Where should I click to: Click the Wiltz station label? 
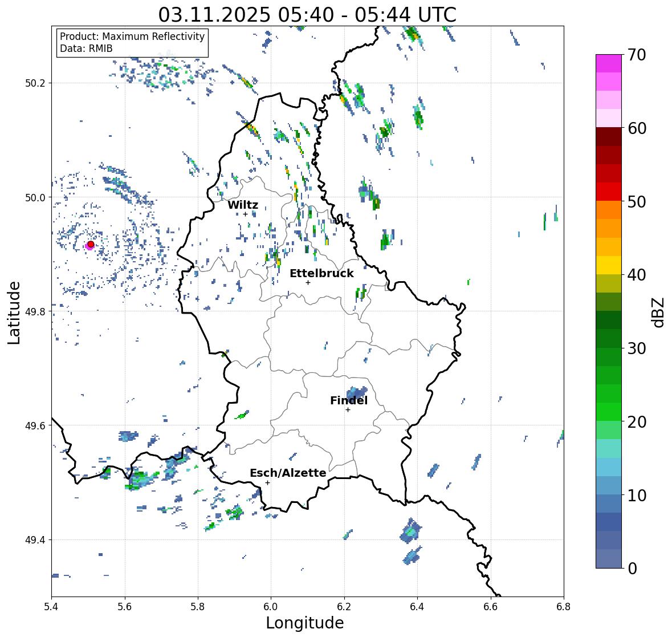[243, 205]
